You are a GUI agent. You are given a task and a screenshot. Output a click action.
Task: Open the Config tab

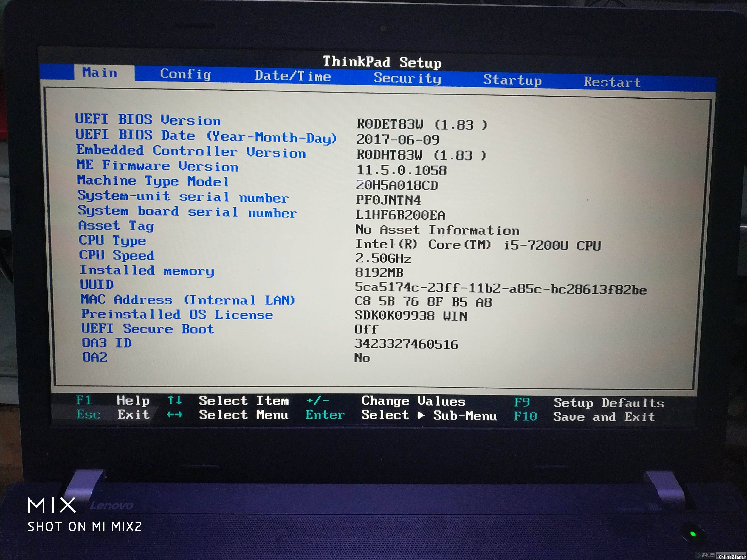coord(185,74)
